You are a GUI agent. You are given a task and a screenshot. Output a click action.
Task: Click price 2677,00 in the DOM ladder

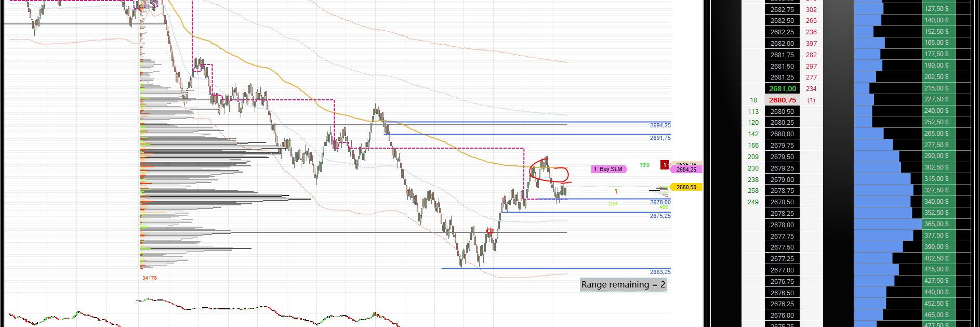coord(782,270)
